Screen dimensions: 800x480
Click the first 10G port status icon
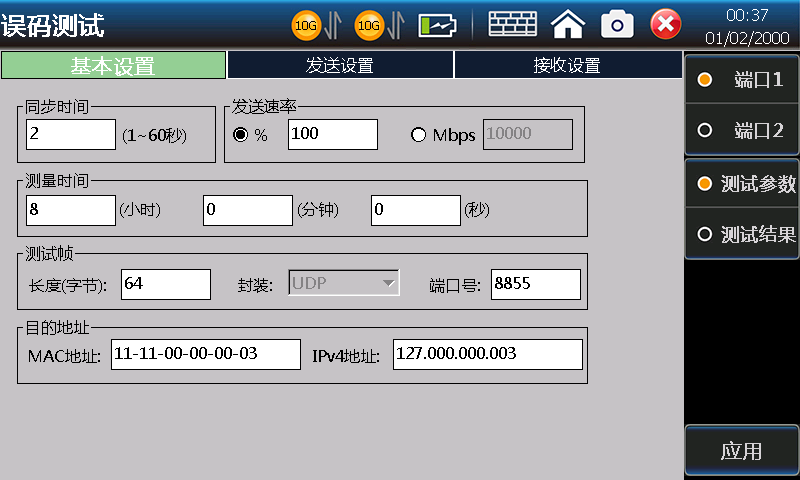(x=306, y=24)
